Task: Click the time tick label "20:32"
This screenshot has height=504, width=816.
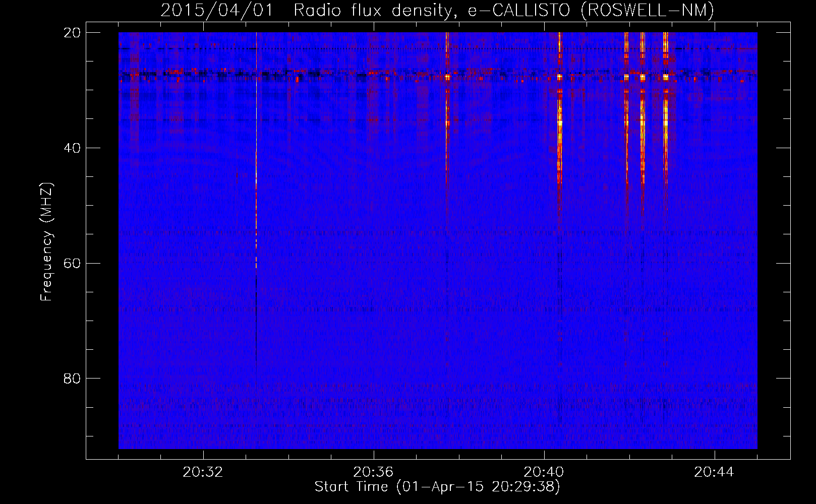Action: [x=203, y=472]
